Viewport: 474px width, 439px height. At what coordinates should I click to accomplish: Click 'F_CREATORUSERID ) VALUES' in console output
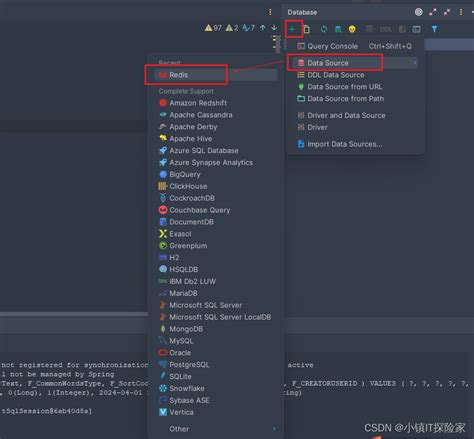pyautogui.click(x=344, y=383)
